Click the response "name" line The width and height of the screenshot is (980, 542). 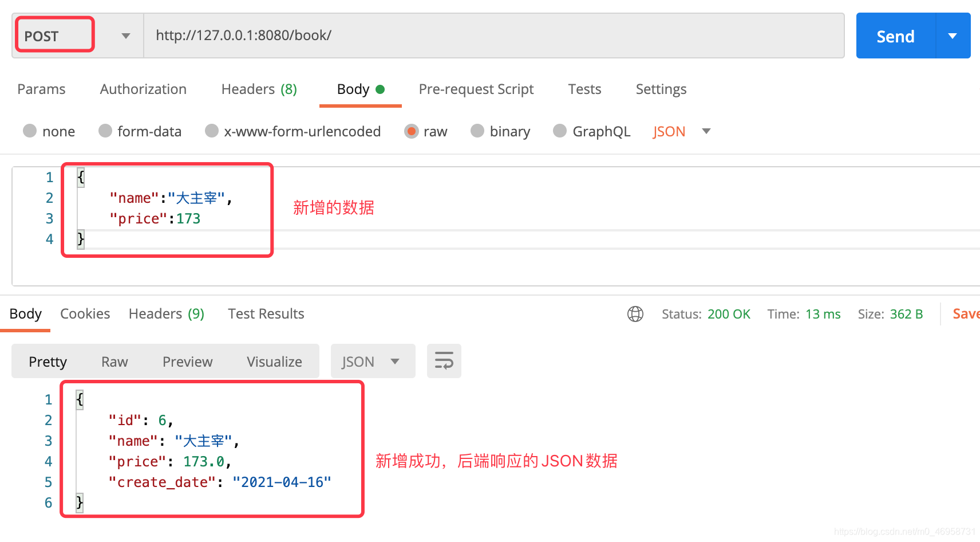[174, 441]
